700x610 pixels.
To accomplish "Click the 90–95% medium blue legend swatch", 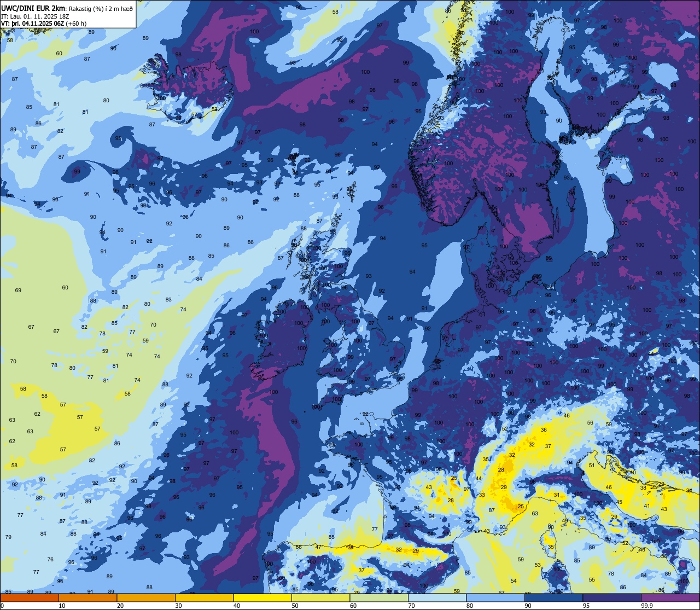I will 553,597.
